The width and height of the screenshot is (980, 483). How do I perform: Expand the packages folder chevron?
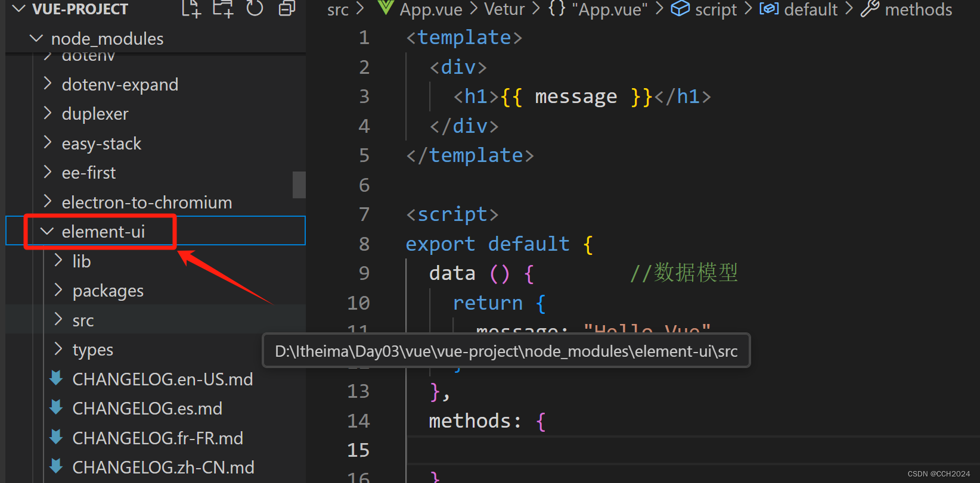point(58,290)
